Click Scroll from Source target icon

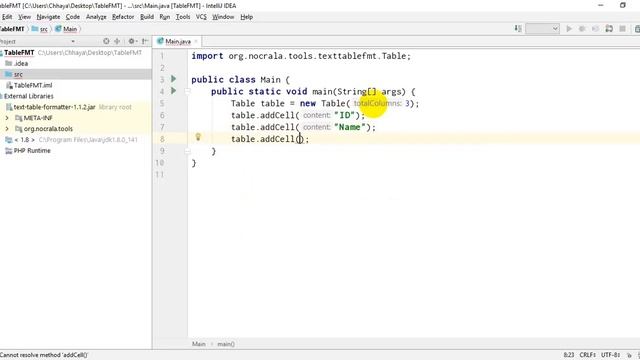[106, 41]
